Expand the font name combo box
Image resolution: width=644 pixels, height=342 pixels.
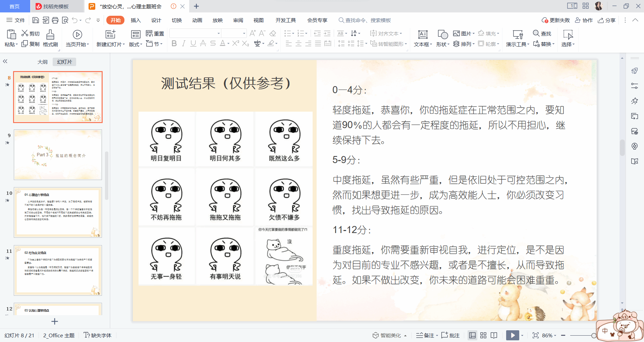click(x=218, y=33)
